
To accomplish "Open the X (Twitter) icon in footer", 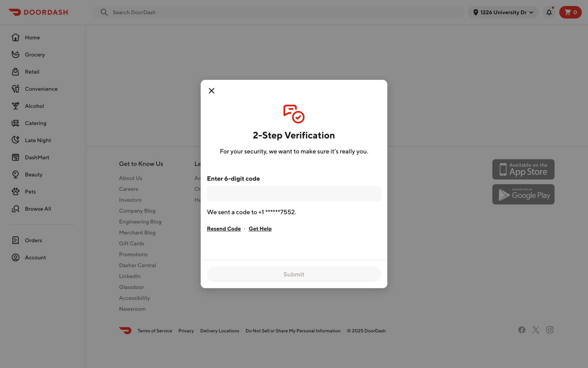I will click(536, 330).
